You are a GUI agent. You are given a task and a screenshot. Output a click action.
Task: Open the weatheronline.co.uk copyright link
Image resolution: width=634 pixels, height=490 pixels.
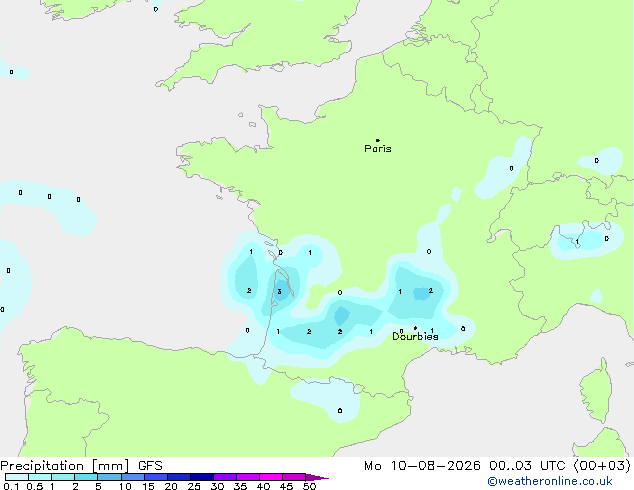(550, 481)
